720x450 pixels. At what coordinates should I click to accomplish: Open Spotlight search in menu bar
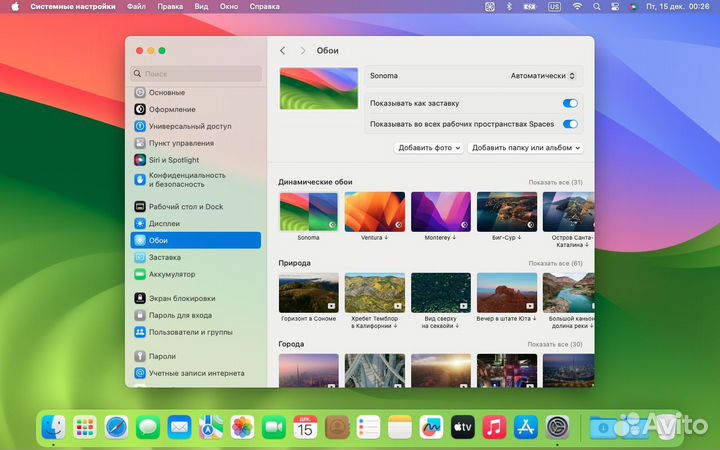click(596, 6)
